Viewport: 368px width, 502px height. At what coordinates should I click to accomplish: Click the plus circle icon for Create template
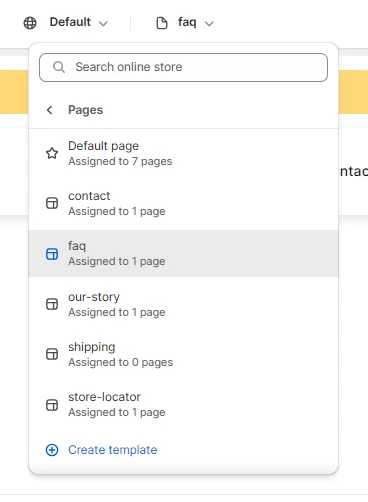(x=52, y=450)
